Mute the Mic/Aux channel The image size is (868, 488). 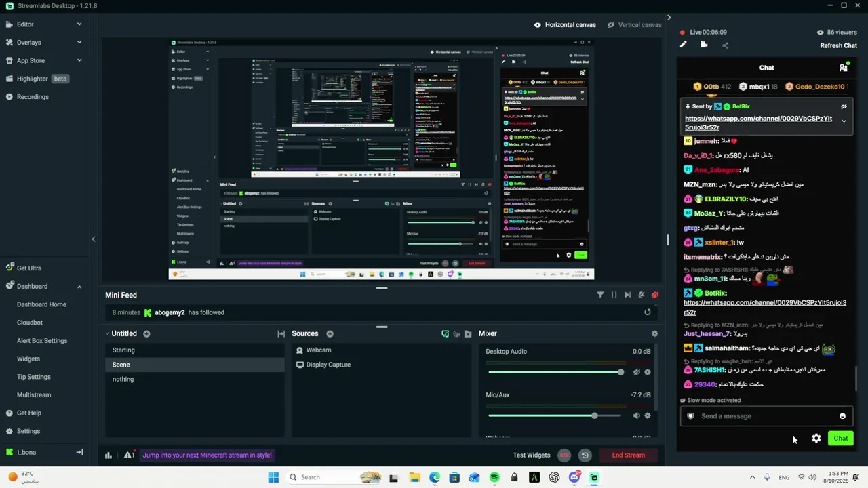tap(636, 415)
